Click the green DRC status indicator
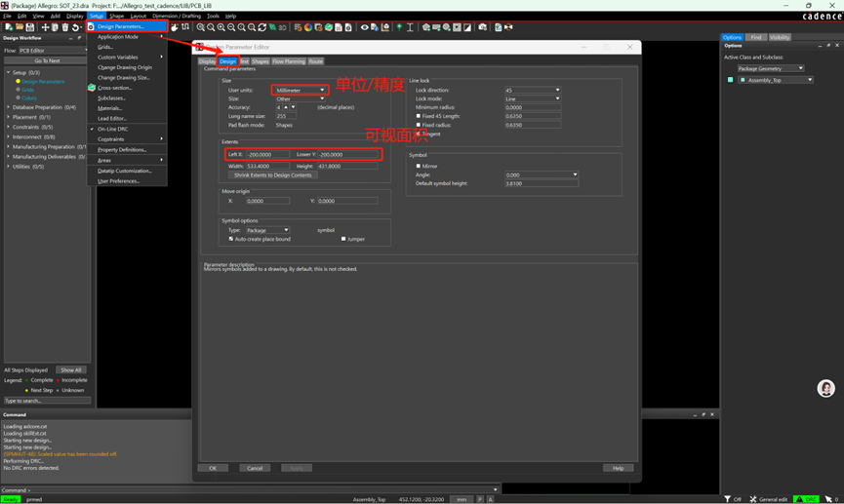Screen dimensions: 844x504 click(x=807, y=499)
